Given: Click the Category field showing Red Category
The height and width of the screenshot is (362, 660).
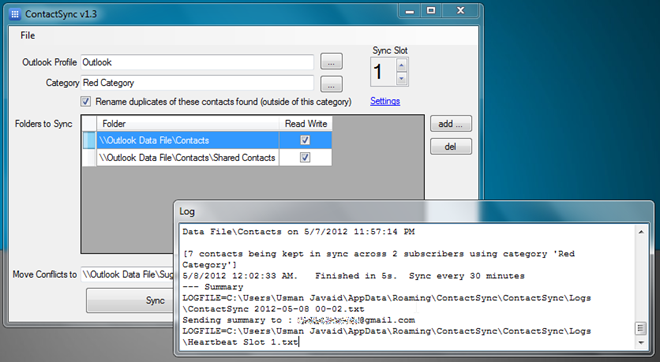Looking at the screenshot, I should tap(197, 83).
